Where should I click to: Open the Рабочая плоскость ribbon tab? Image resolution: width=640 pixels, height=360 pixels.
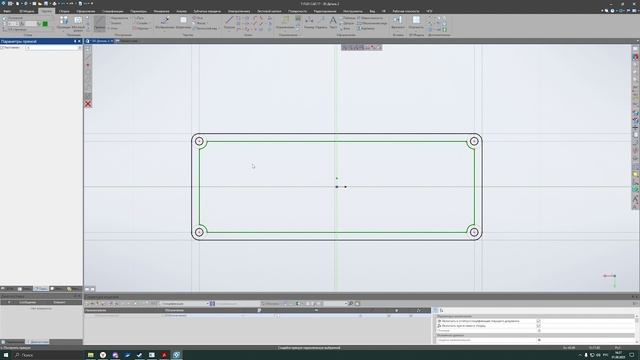[x=406, y=11]
